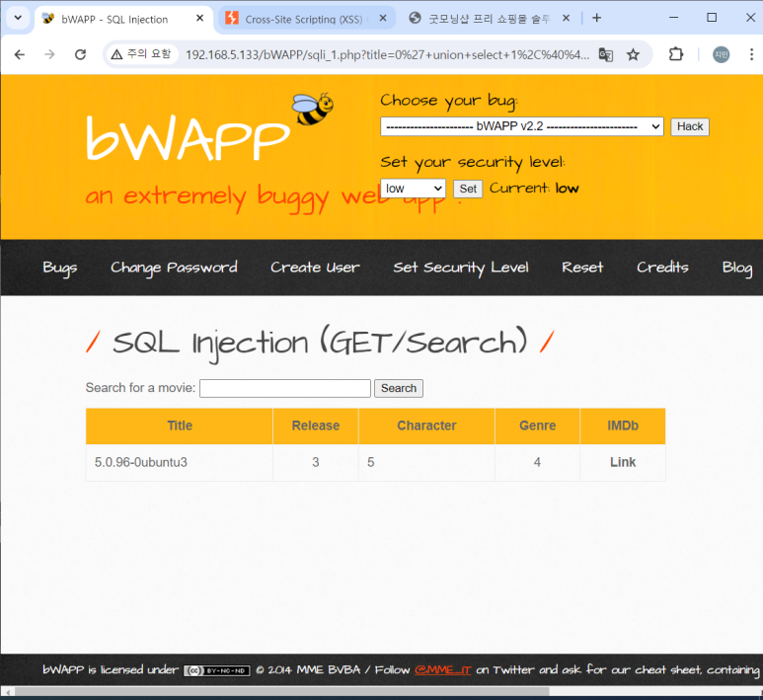Open a new browser tab
Screen dimensions: 763x700
[x=596, y=18]
